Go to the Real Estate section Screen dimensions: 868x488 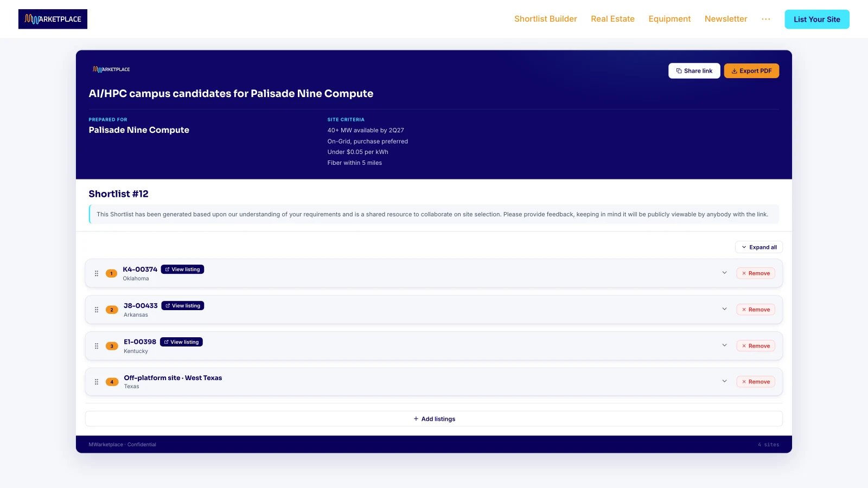[612, 19]
